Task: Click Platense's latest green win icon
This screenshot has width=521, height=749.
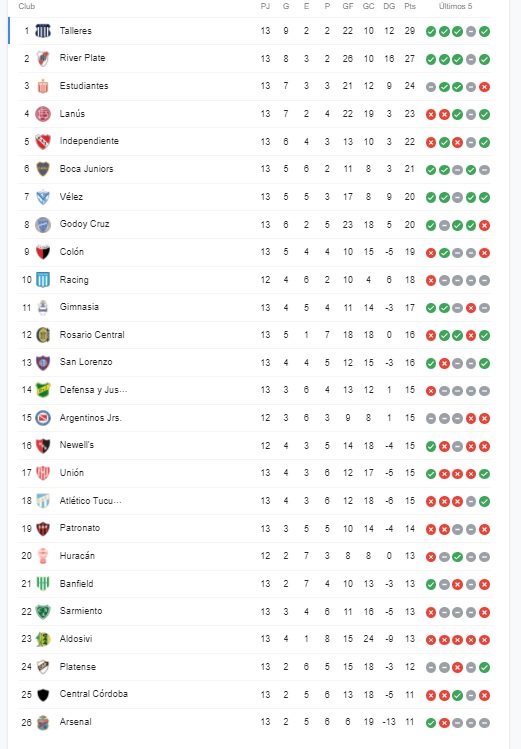Action: 484,667
